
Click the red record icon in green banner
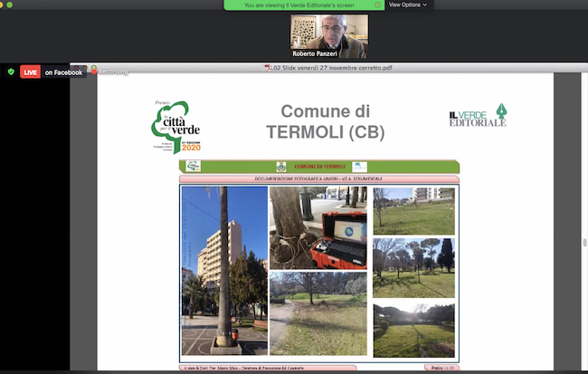click(x=377, y=5)
